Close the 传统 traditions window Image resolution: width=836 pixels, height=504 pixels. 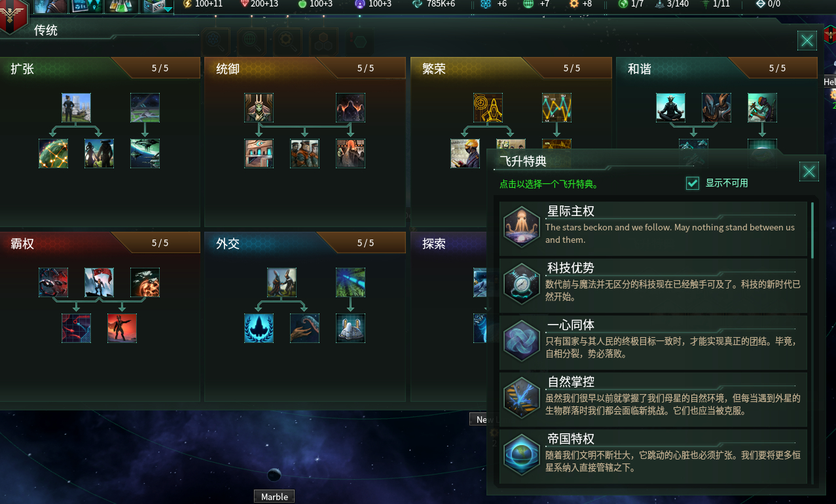pyautogui.click(x=807, y=41)
